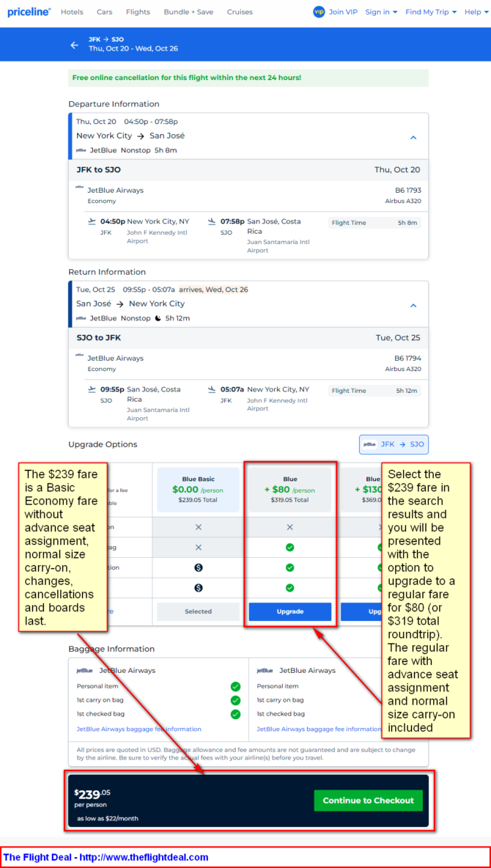Image resolution: width=491 pixels, height=868 pixels.
Task: Open left JetBlue Airways baggage fee information
Action: coord(139,729)
